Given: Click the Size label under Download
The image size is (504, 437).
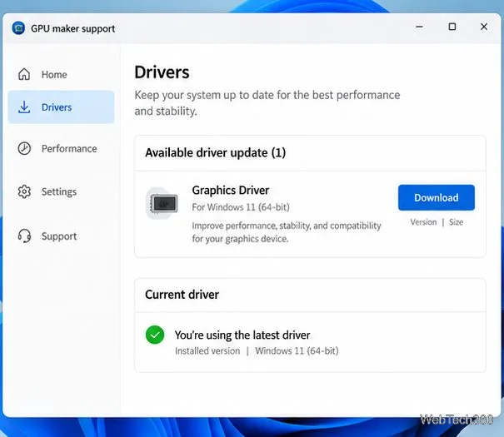Looking at the screenshot, I should coord(457,222).
